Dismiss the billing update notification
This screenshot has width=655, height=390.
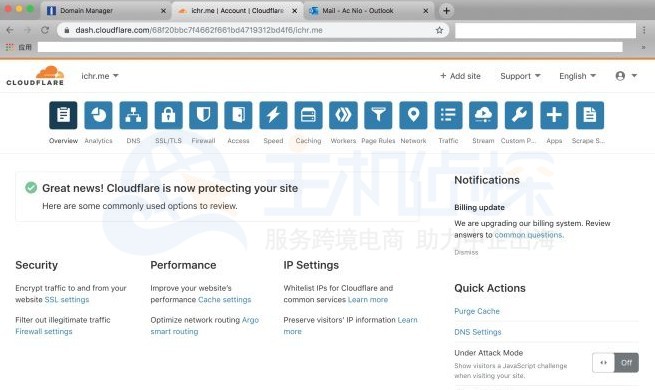pos(466,252)
